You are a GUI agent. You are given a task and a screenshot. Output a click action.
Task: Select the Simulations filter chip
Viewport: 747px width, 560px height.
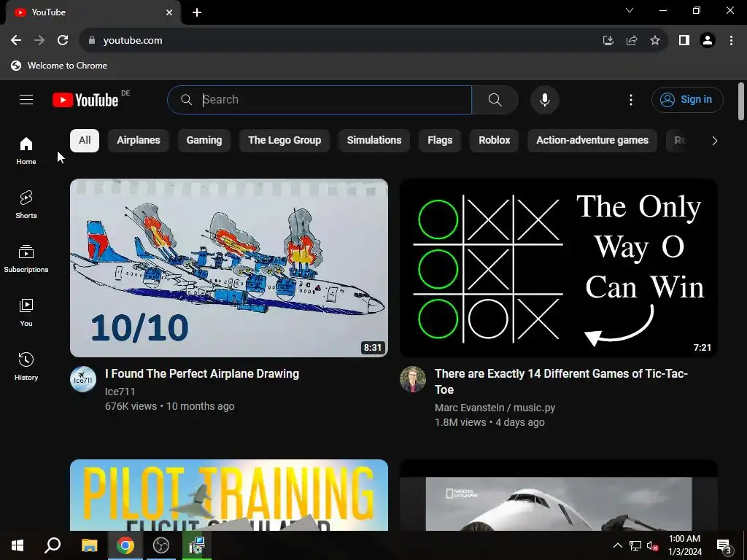[x=374, y=141]
